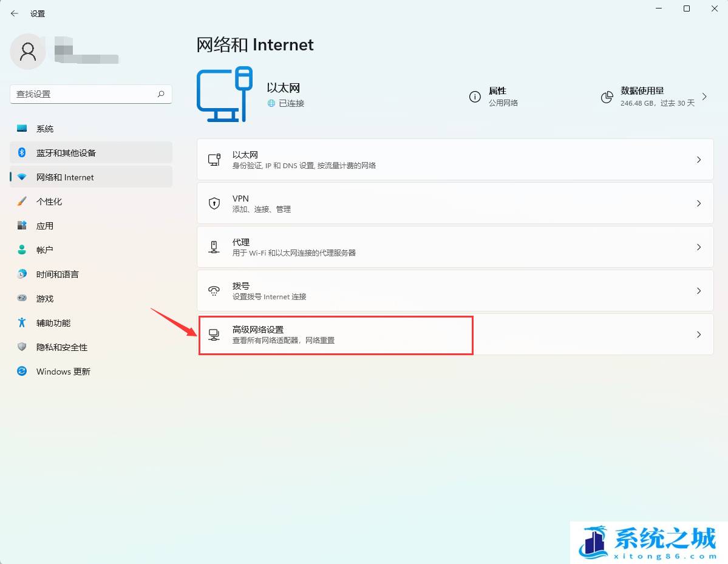Viewport: 728px width, 564px height.
Task: Click the 拨号 dial-up icon
Action: (214, 290)
